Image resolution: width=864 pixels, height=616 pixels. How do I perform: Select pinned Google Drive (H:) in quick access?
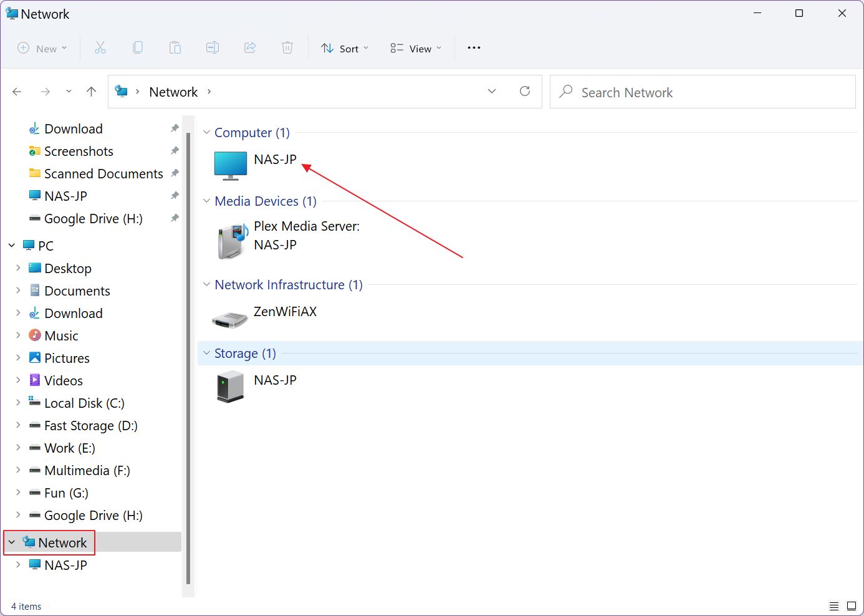pos(92,218)
